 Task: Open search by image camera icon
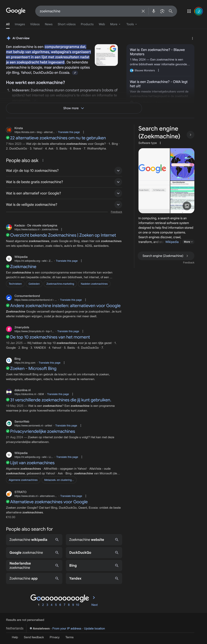pos(162,11)
